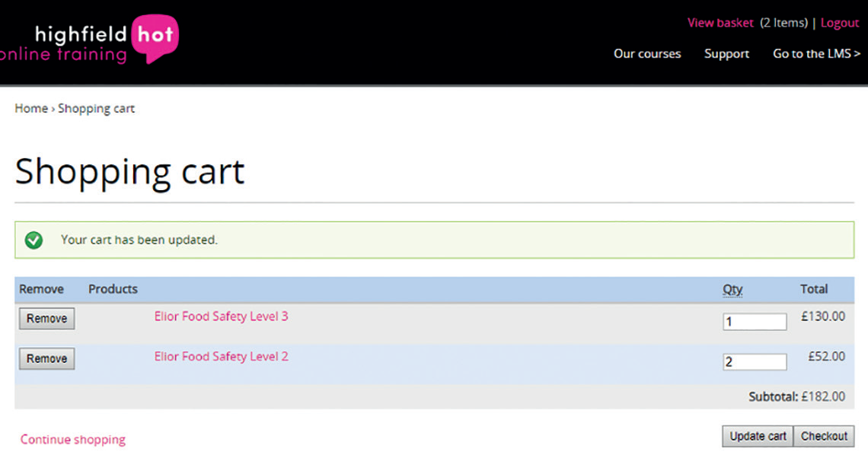Go to the Support page
Image resolution: width=868 pixels, height=471 pixels.
click(726, 54)
